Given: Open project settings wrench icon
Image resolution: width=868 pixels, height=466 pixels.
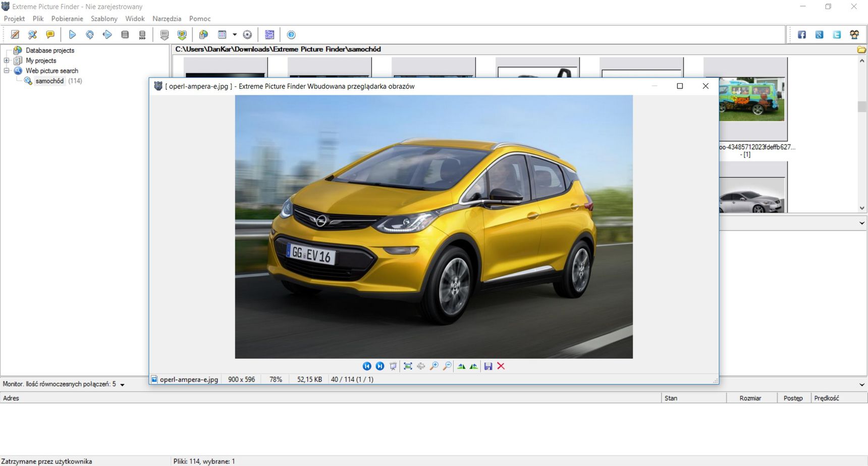Looking at the screenshot, I should click(32, 35).
